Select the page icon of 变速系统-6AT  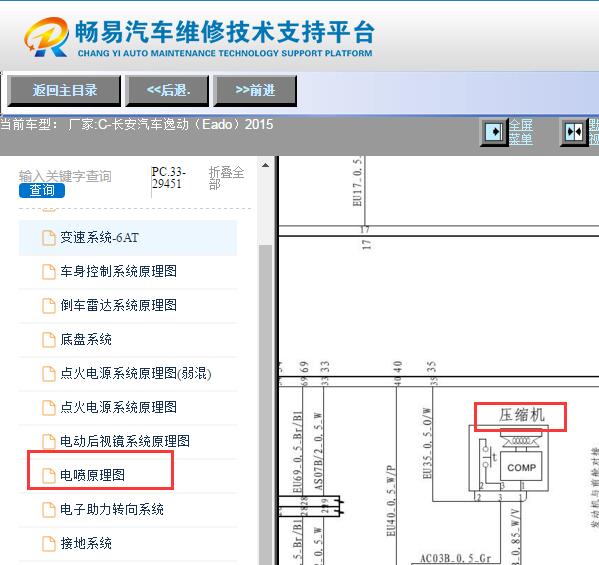pos(49,238)
